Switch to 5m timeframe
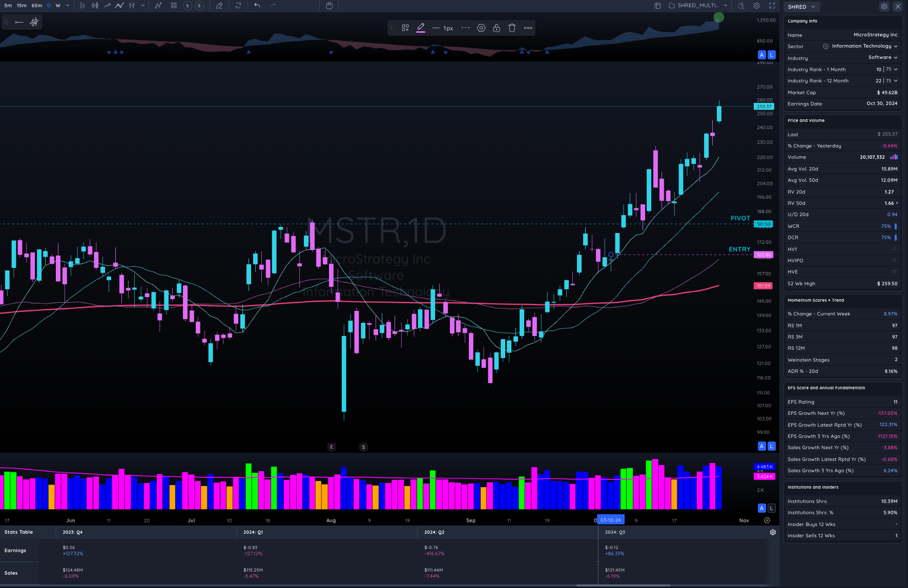This screenshot has height=588, width=908. (8, 6)
